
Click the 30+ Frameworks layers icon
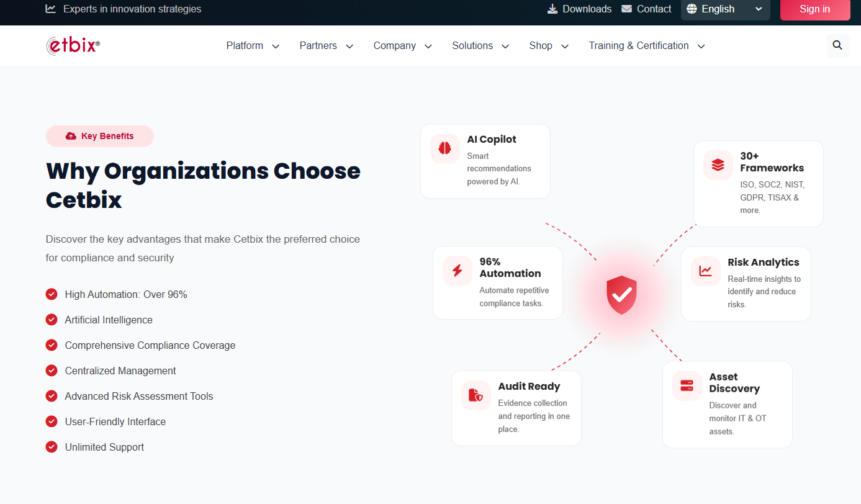(x=718, y=164)
